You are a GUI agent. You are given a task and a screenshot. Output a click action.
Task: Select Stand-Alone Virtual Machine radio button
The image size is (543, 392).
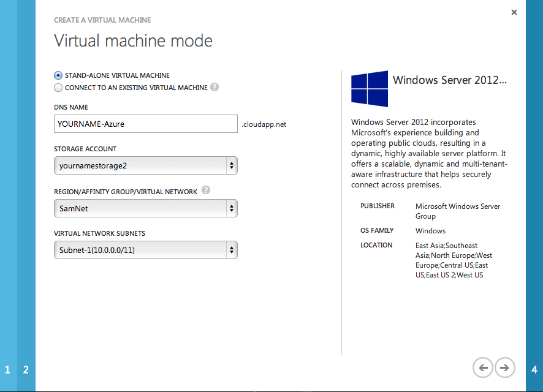click(x=58, y=75)
